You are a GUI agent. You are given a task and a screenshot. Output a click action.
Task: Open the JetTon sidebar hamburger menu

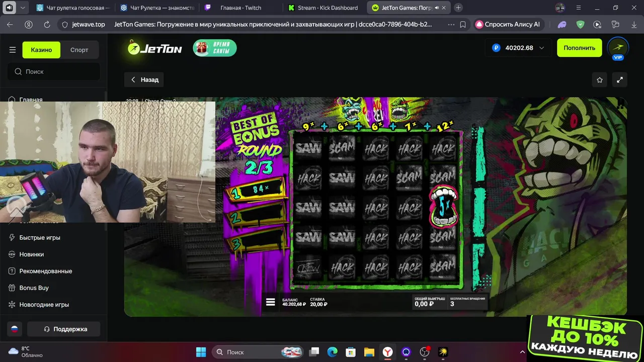(x=13, y=50)
